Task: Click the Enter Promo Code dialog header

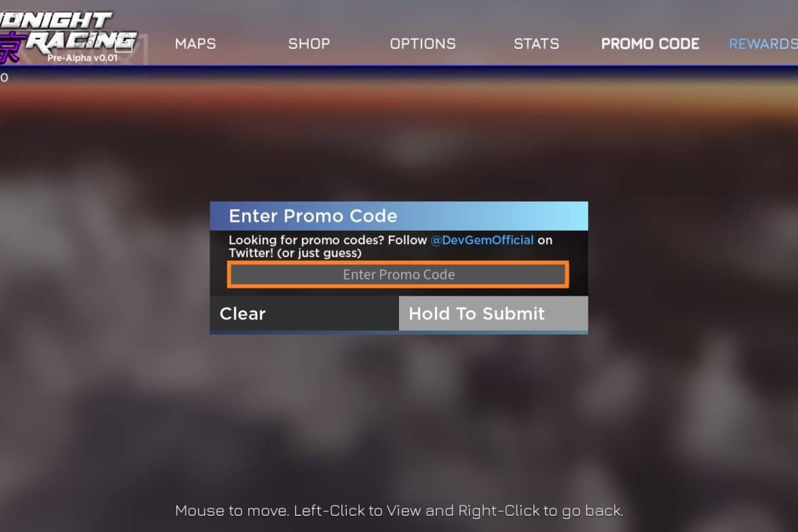Action: pos(398,216)
